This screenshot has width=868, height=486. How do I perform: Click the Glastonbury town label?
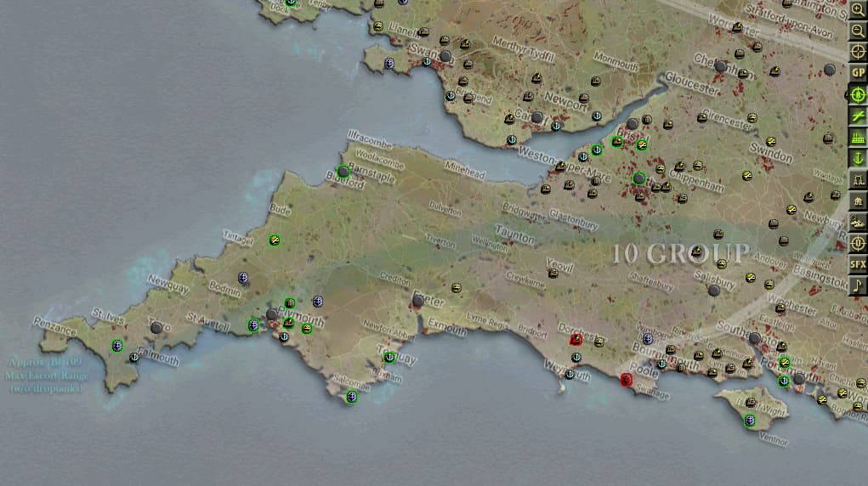(x=574, y=219)
